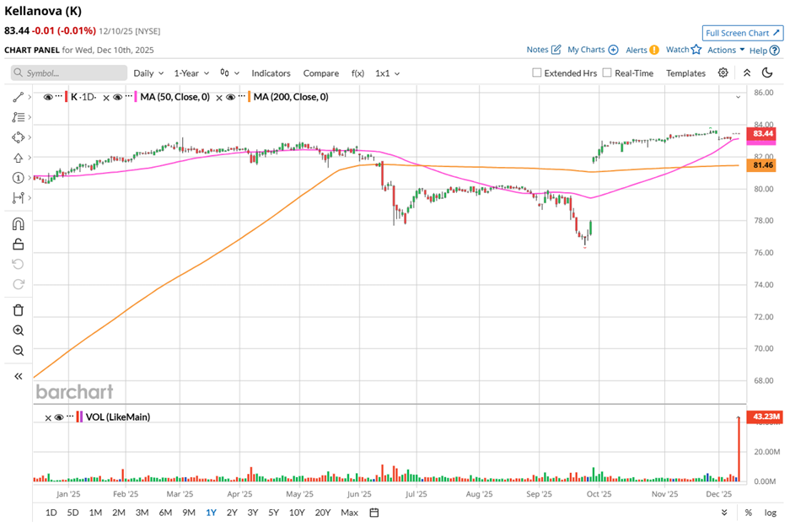Viewport: 790px width, 532px height.
Task: Activate the magnet snap tool
Action: coord(19,224)
